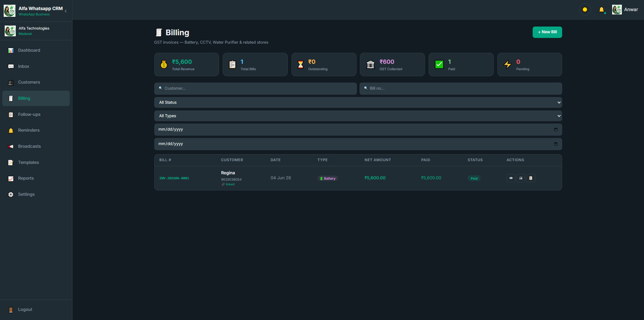Open the Customers section
The image size is (644, 320).
36,82
